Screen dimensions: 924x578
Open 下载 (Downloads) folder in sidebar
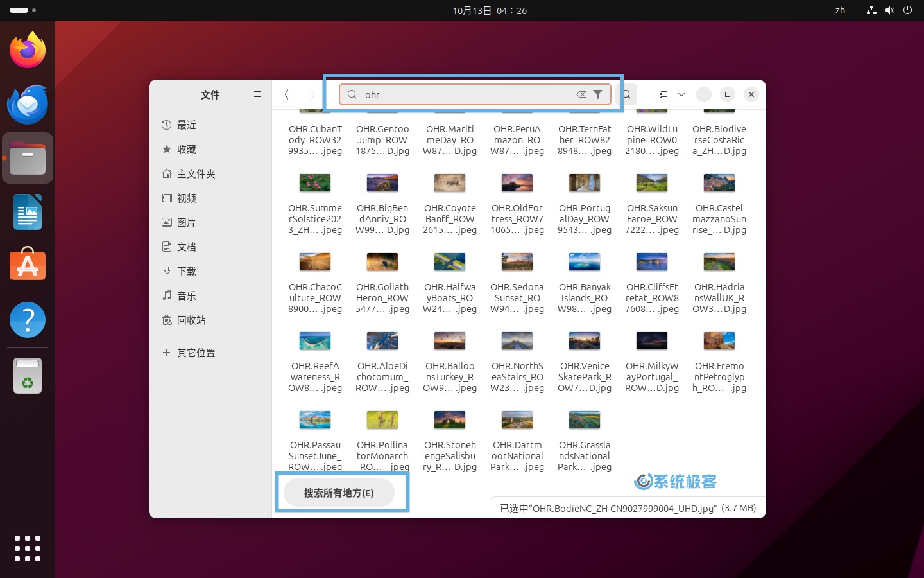point(210,271)
